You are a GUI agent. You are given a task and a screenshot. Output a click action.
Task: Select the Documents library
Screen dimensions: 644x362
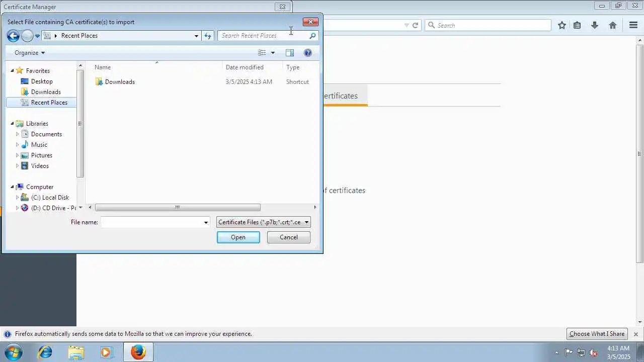[x=46, y=134]
